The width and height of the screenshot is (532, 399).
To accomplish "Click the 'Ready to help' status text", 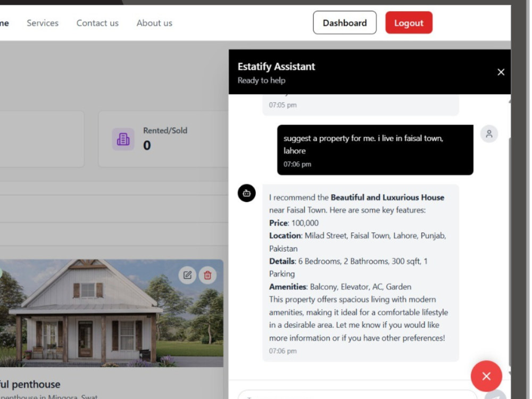I will point(261,80).
